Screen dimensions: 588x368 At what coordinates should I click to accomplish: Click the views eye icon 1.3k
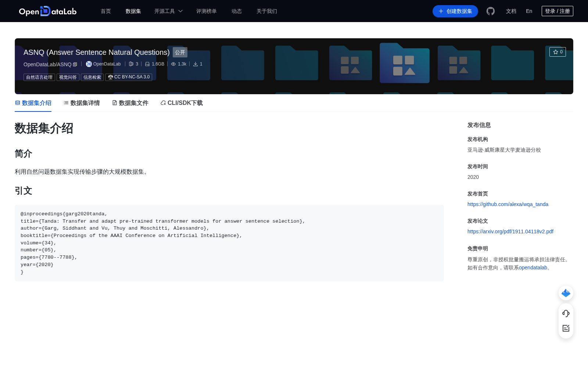(173, 64)
